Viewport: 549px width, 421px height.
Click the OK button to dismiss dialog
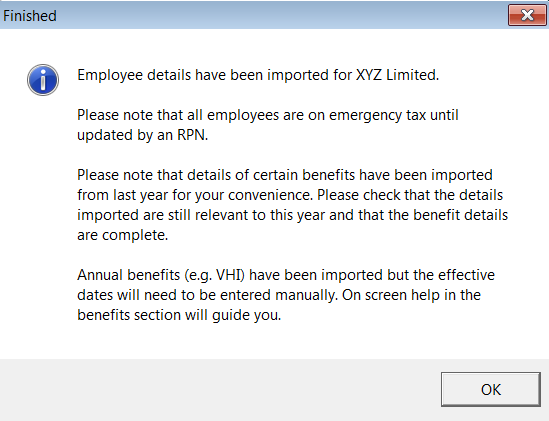[x=491, y=389]
